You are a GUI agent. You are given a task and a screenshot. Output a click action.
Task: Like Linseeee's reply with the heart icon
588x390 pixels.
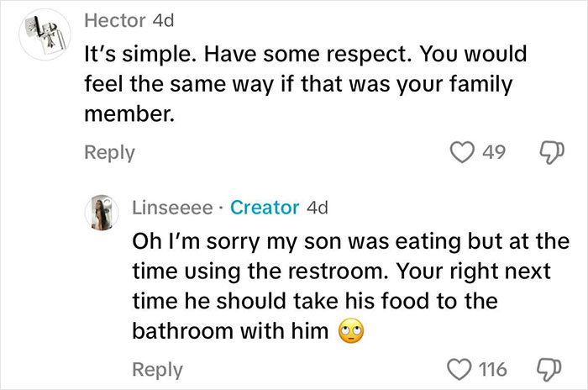point(460,369)
